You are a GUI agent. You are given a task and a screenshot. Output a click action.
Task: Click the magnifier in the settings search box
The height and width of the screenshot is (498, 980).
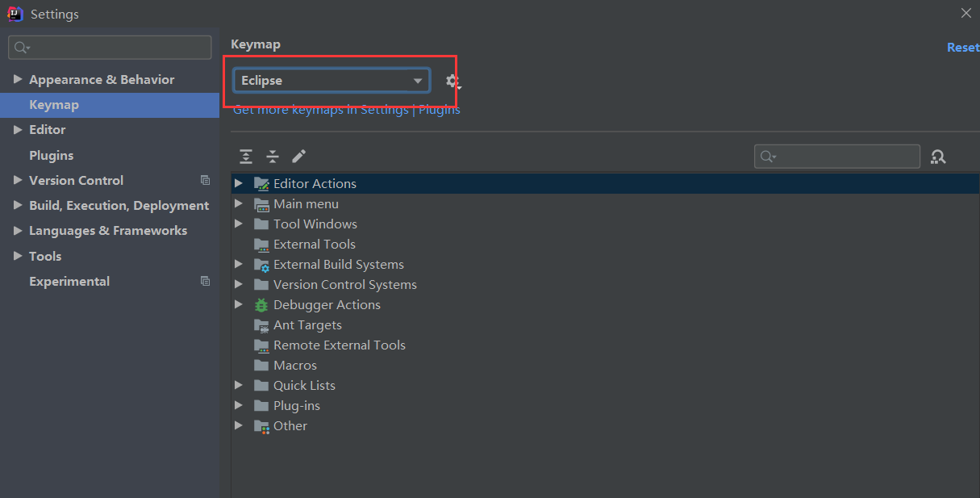point(22,48)
